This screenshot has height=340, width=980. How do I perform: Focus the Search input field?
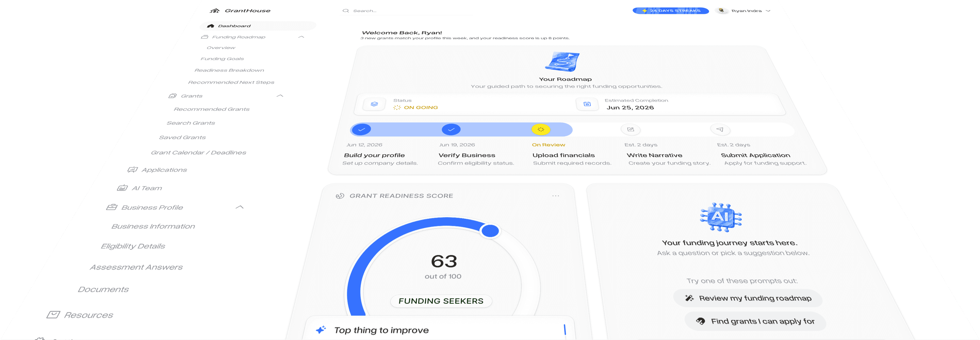(x=407, y=11)
